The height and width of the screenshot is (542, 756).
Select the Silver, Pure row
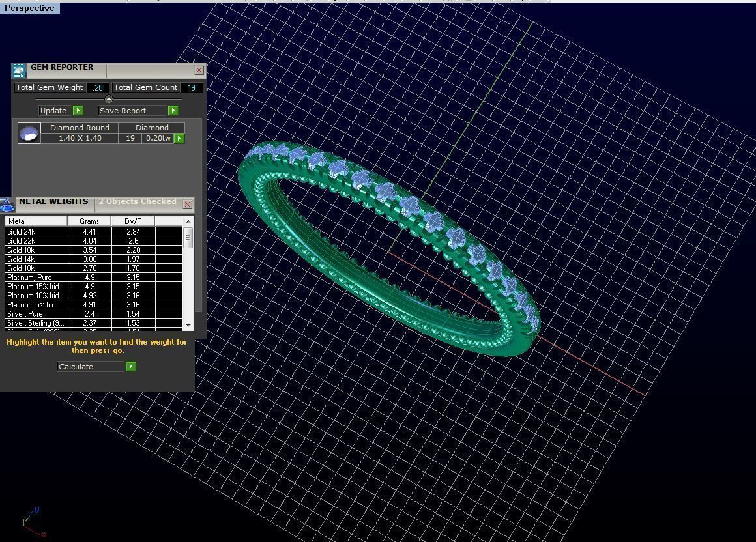tap(94, 314)
